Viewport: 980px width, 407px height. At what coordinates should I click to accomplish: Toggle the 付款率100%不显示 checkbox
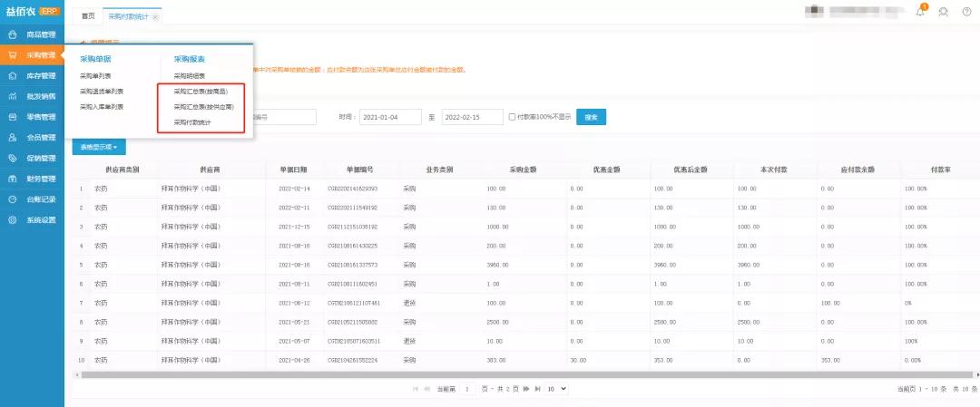coord(513,117)
